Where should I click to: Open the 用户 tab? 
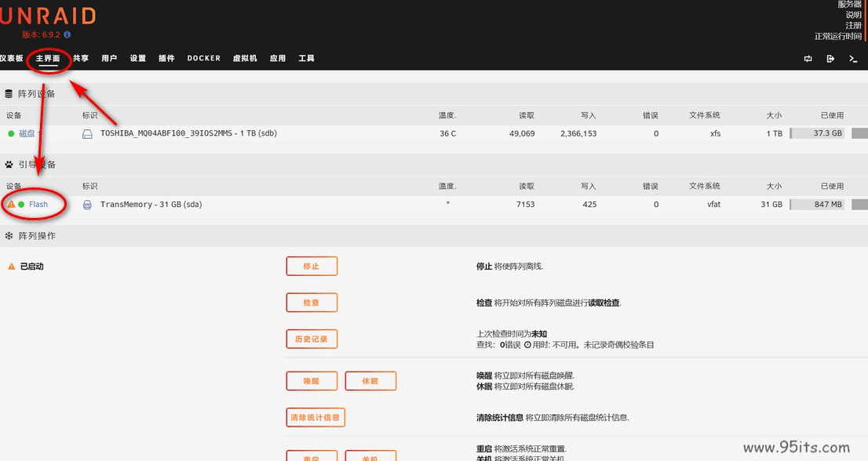point(109,59)
